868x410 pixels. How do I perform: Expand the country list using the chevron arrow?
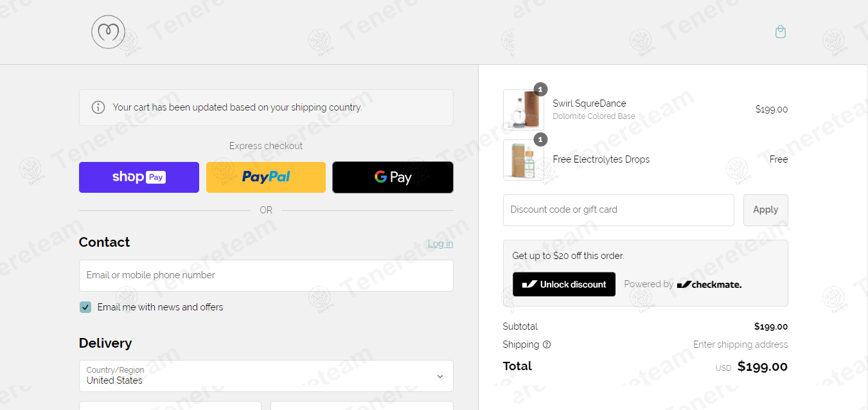pyautogui.click(x=440, y=377)
